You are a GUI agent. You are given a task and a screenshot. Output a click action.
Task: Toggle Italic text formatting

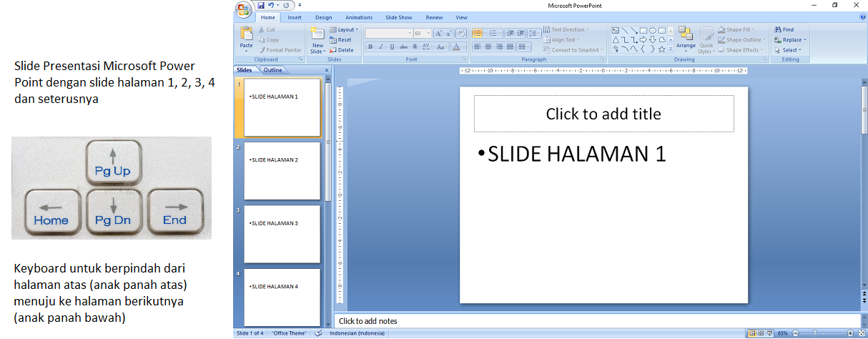pos(381,47)
